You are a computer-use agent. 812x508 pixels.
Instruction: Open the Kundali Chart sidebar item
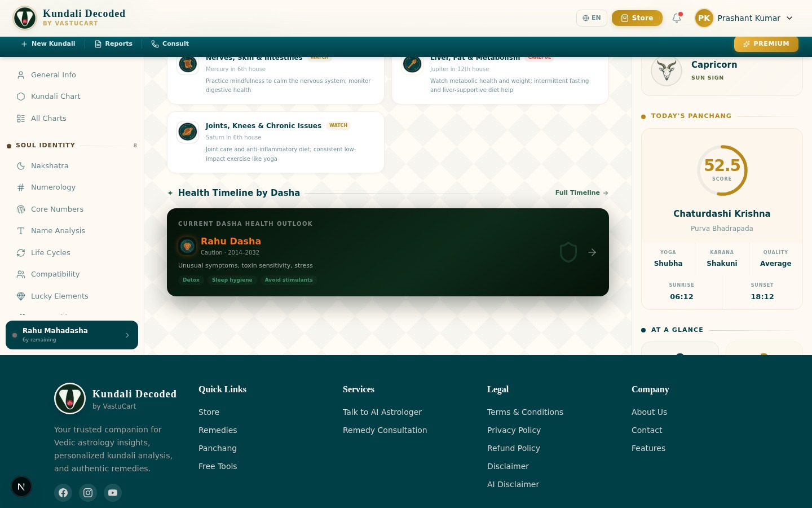55,97
